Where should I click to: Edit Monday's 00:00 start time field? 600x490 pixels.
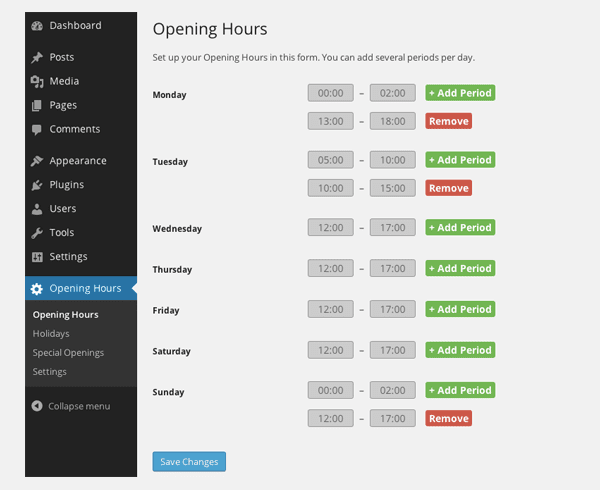331,93
